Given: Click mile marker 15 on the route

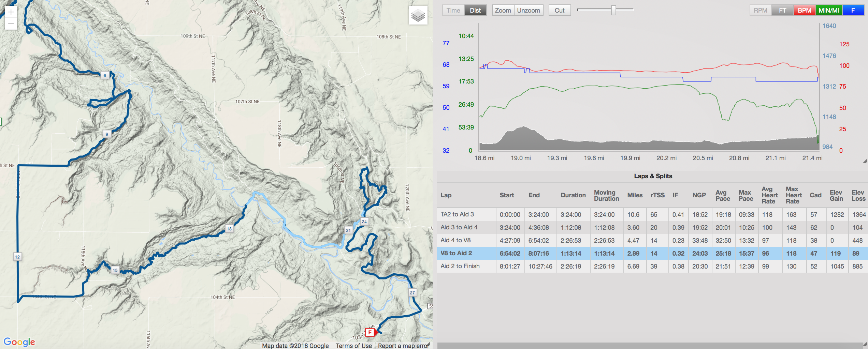Looking at the screenshot, I should coord(115,270).
